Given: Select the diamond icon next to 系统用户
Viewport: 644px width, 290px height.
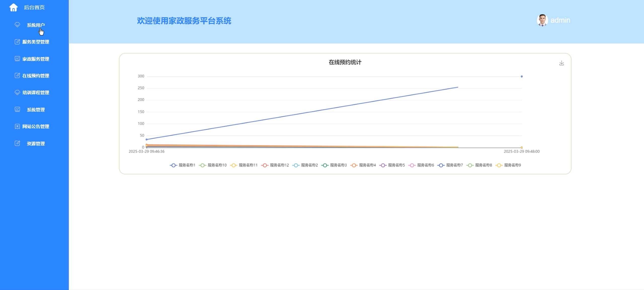Looking at the screenshot, I should click(x=17, y=25).
